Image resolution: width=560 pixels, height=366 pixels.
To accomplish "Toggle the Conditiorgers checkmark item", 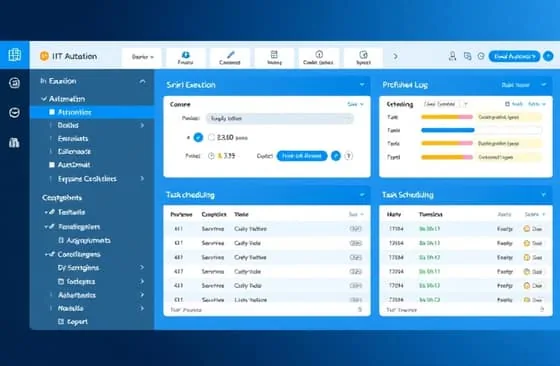I will point(50,254).
